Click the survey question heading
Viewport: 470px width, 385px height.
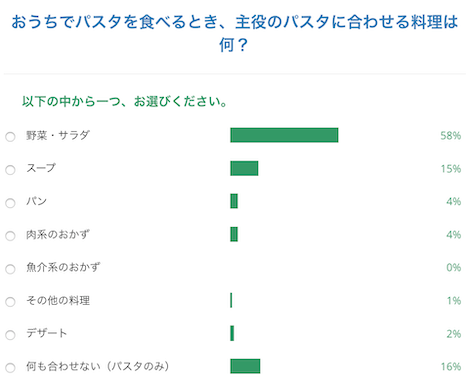coord(235,33)
